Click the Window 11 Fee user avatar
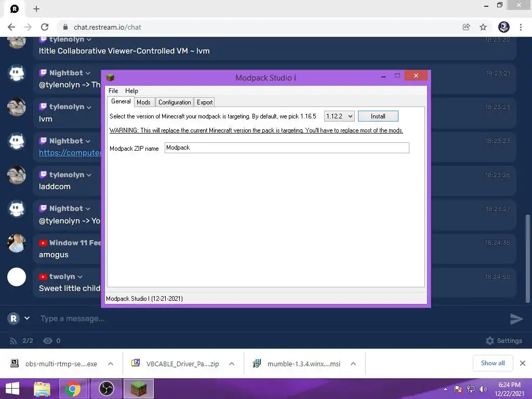This screenshot has height=399, width=532. 17,243
